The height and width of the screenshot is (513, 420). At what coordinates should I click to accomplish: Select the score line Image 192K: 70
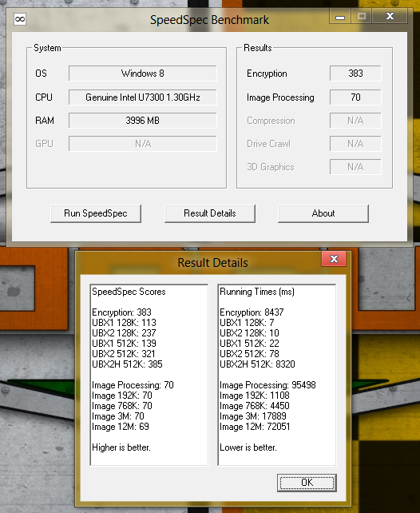coord(122,396)
